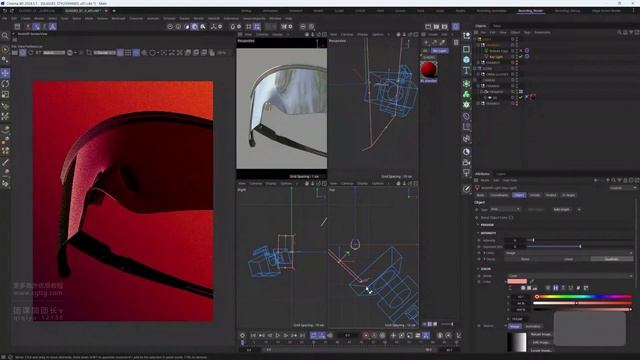Open the Render menu in menu bar
The image size is (640, 360).
point(198,18)
